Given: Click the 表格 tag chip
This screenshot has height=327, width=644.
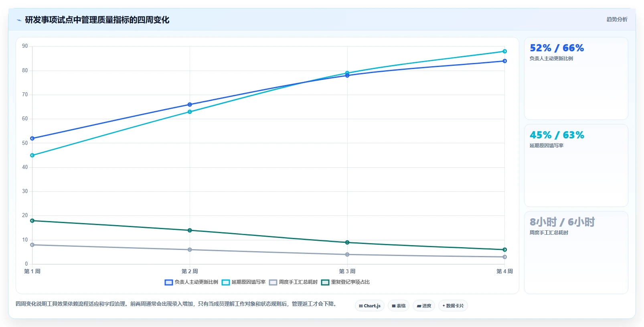Looking at the screenshot, I should click(x=399, y=306).
